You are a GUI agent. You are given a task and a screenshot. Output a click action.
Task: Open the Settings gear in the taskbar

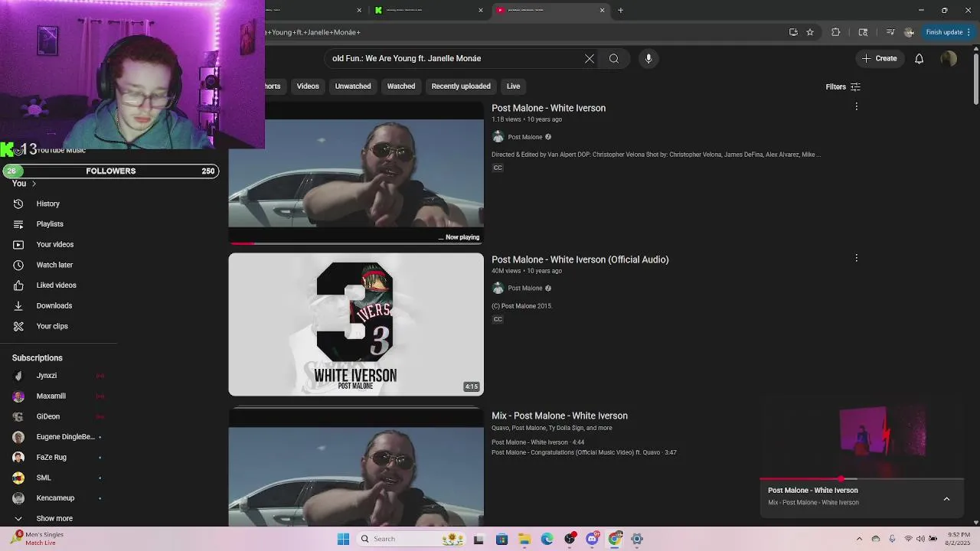click(636, 539)
